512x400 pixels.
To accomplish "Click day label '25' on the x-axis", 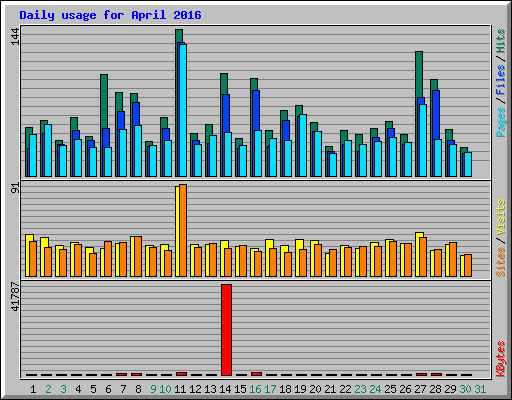I will coord(390,389).
